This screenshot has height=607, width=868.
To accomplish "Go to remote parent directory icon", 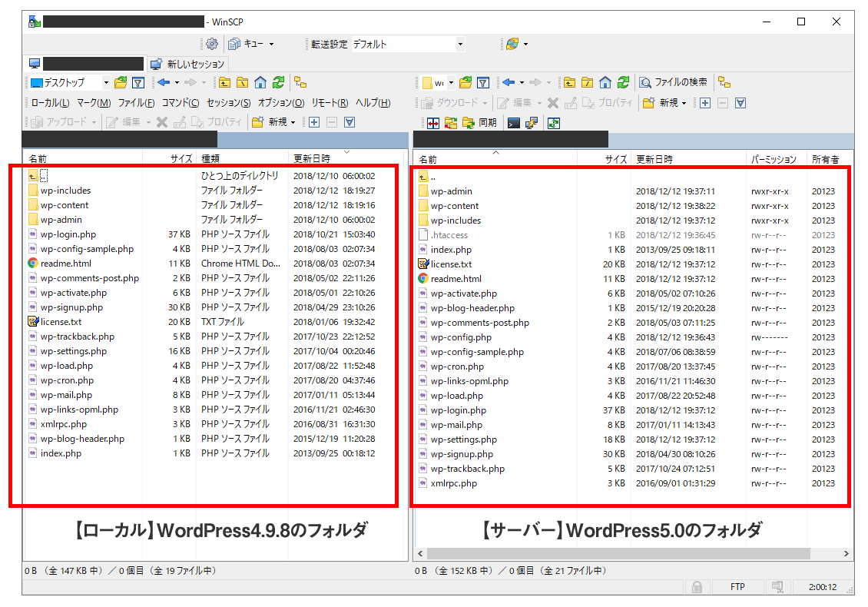I will point(569,83).
